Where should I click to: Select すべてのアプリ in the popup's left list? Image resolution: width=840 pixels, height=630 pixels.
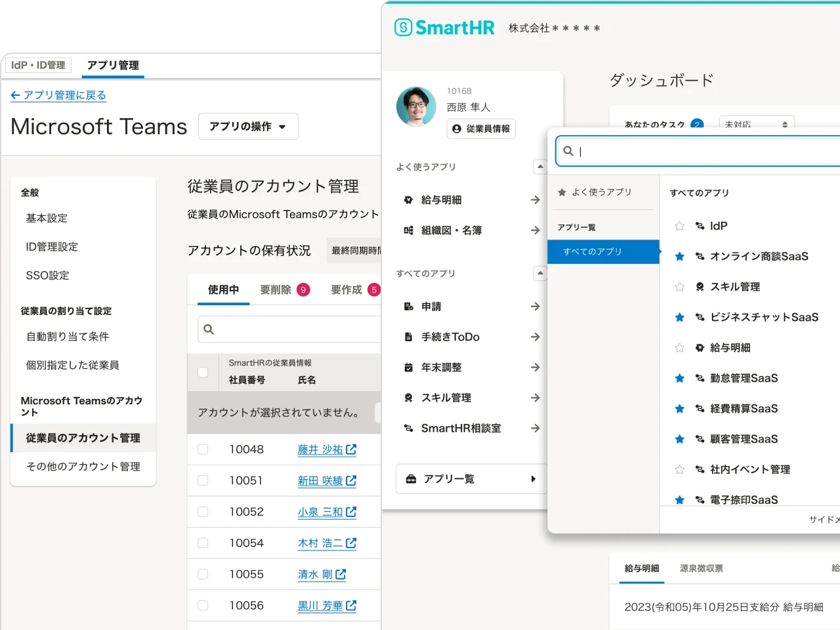[603, 251]
